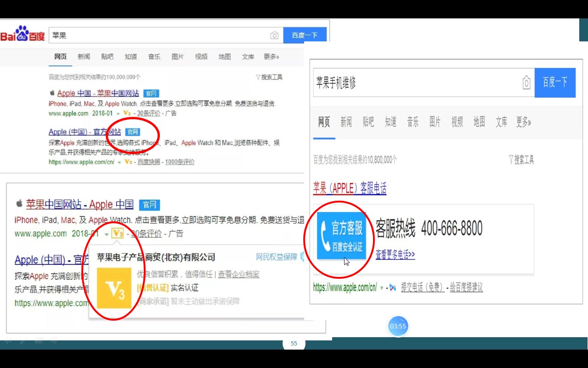Viewport: 588px width, 368px height.
Task: Click company name 苹果电子产品商贸(北京)有限公司
Action: pos(156,257)
